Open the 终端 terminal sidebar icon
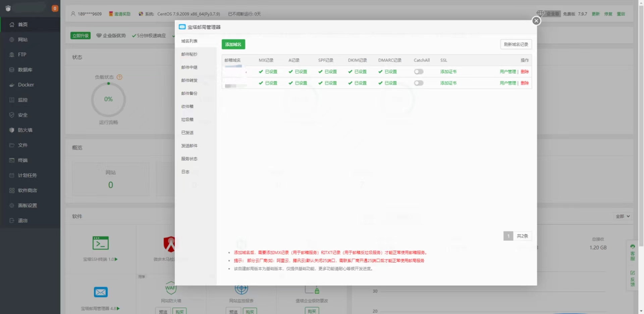The image size is (644, 314). point(12,160)
